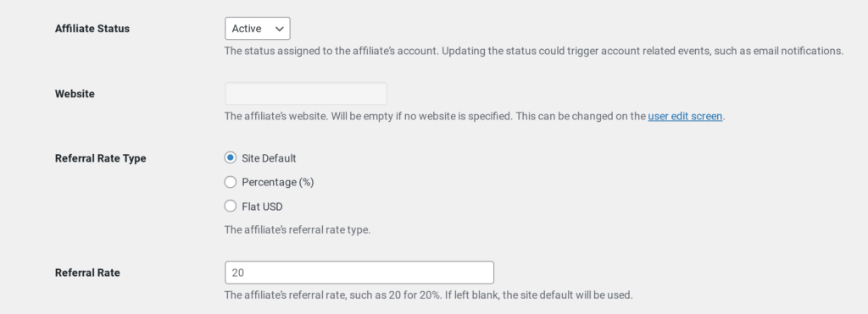This screenshot has width=868, height=314.
Task: Click the Referral Rate Type heading label
Action: pyautogui.click(x=101, y=158)
